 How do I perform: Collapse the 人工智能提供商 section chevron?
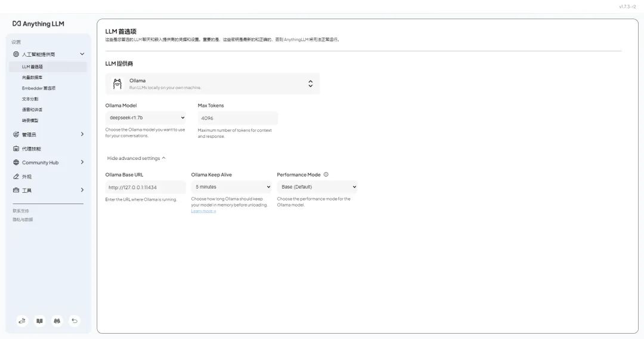[x=82, y=54]
